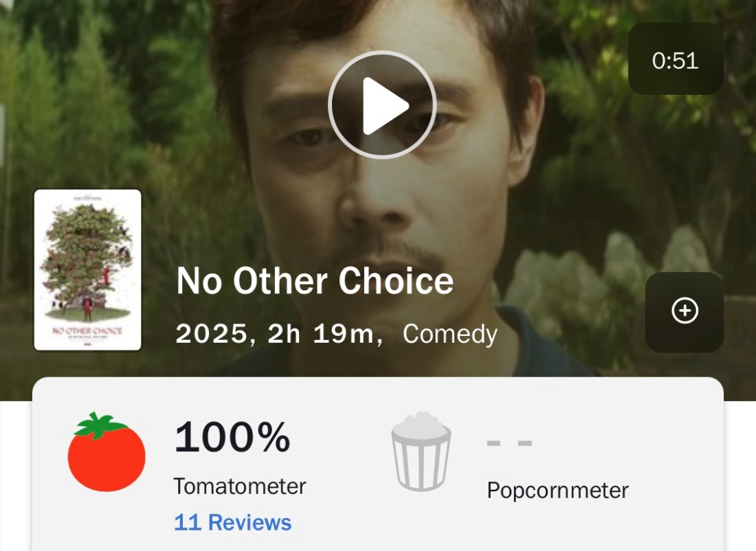Click the 2h 19m runtime text

[x=320, y=335]
